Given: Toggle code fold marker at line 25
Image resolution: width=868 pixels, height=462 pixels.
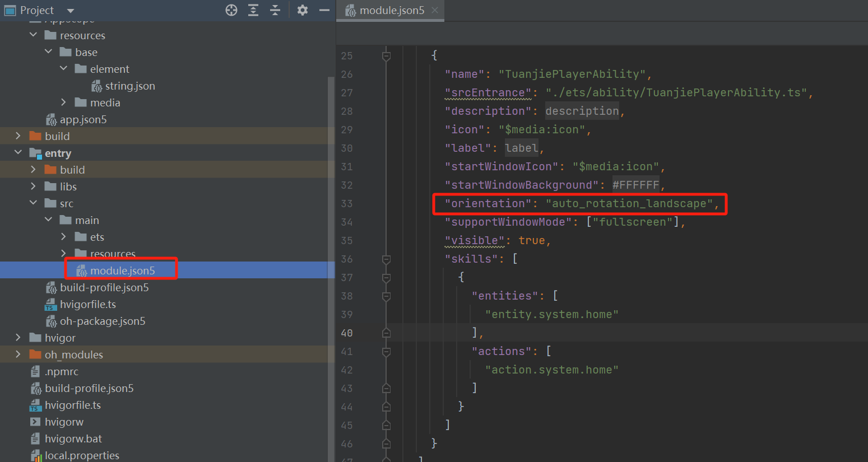Looking at the screenshot, I should tap(386, 56).
